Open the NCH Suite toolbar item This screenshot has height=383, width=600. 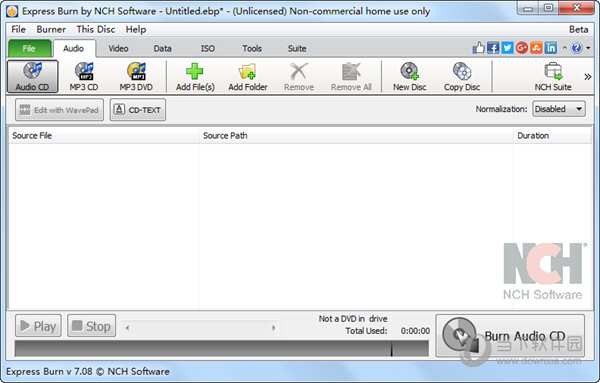553,77
